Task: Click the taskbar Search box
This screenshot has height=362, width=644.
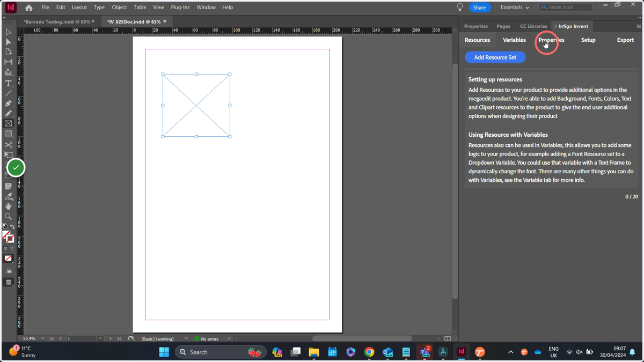Action: 221,352
